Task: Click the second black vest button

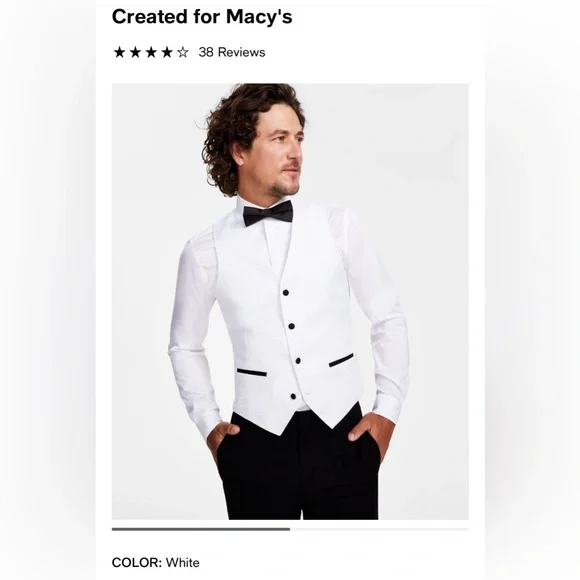Action: pos(291,326)
